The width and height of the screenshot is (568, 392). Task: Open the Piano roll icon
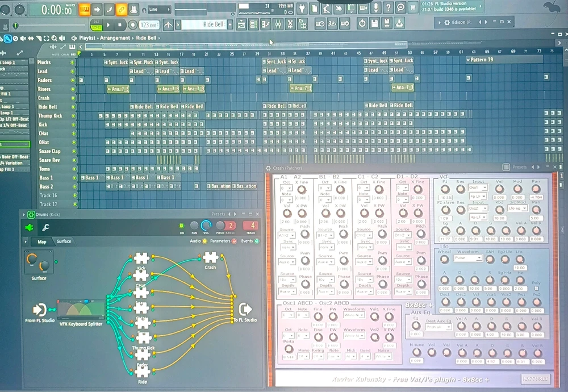[x=265, y=24]
